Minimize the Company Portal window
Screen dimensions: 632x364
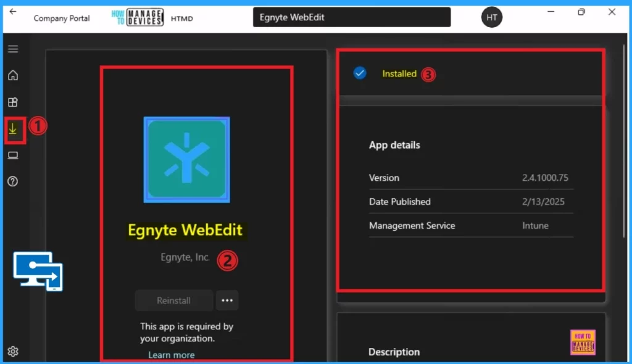tap(551, 12)
